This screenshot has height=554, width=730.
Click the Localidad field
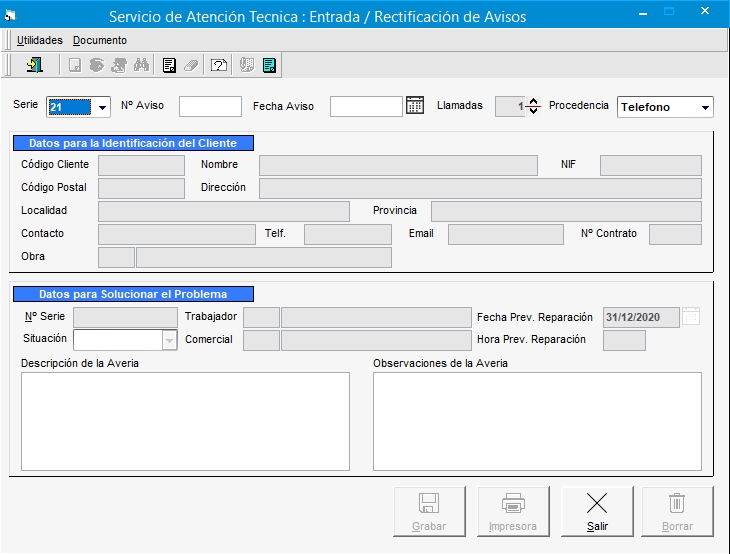[x=224, y=211]
